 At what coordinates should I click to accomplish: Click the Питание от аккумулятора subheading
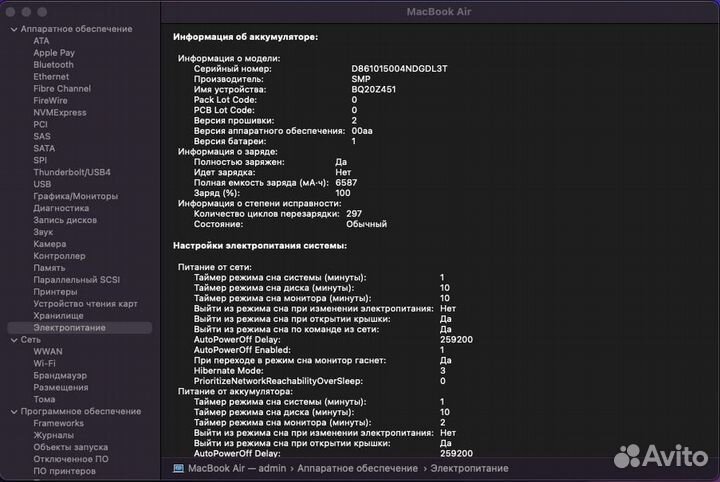[235, 392]
